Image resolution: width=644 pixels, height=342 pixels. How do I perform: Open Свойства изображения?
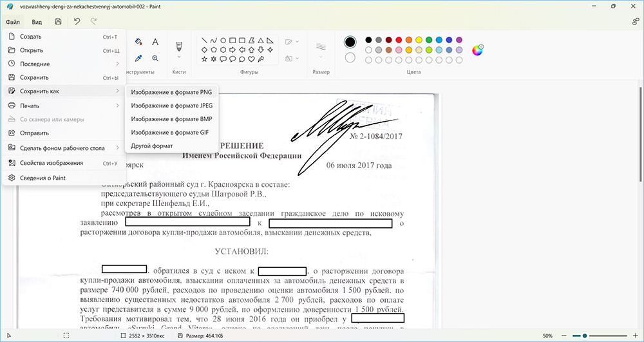[x=64, y=163]
